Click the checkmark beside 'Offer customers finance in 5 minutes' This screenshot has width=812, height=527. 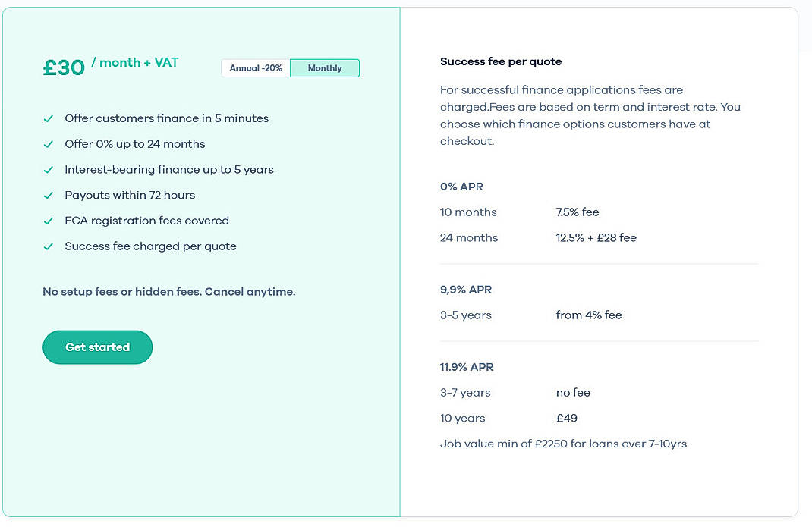49,118
